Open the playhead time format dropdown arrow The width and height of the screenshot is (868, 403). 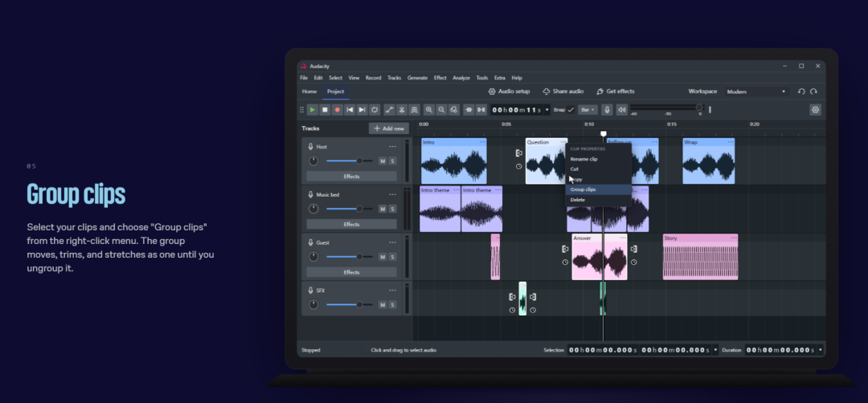coord(547,110)
